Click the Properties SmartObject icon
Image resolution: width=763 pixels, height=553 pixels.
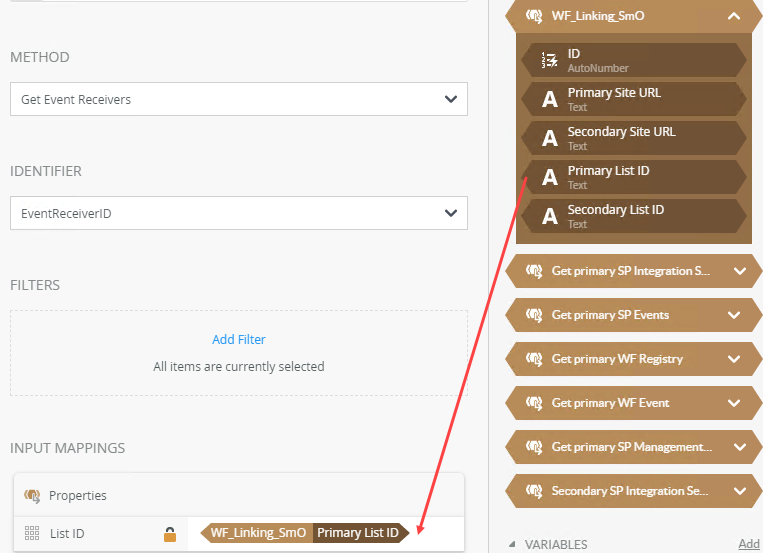tap(32, 496)
